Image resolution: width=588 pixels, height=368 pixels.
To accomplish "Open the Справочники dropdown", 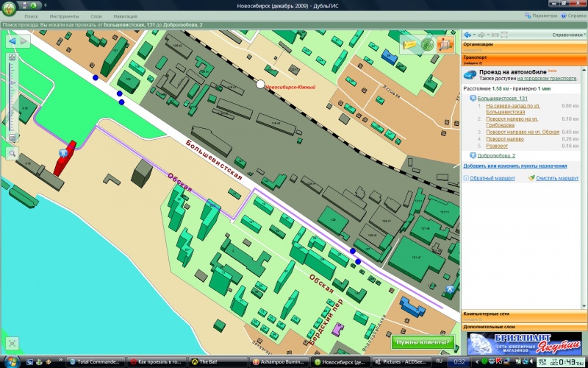I will point(568,35).
